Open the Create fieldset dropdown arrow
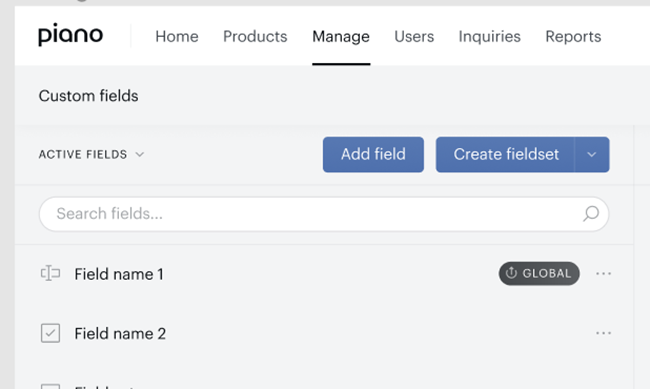Image resolution: width=650 pixels, height=389 pixels. pos(592,155)
